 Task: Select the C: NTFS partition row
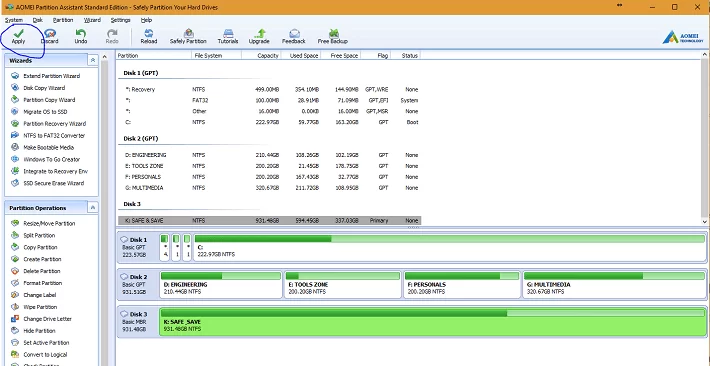point(269,122)
